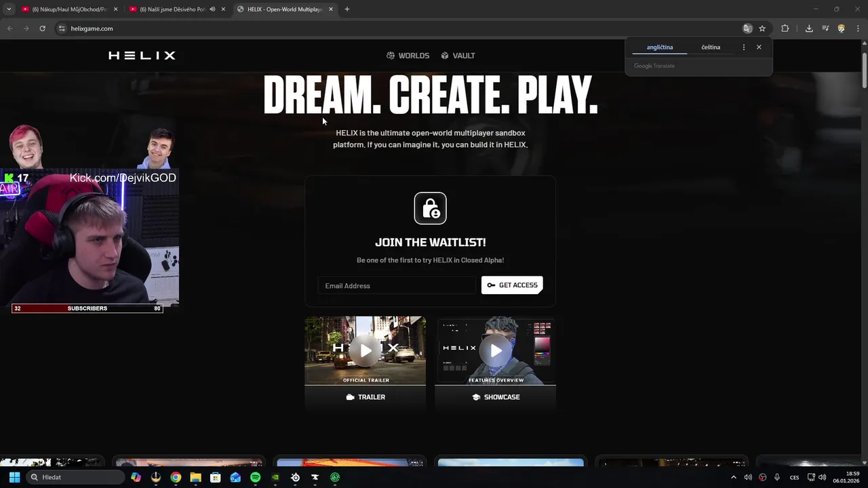The height and width of the screenshot is (488, 868).
Task: Go forward with the forward arrow
Action: tap(26, 28)
